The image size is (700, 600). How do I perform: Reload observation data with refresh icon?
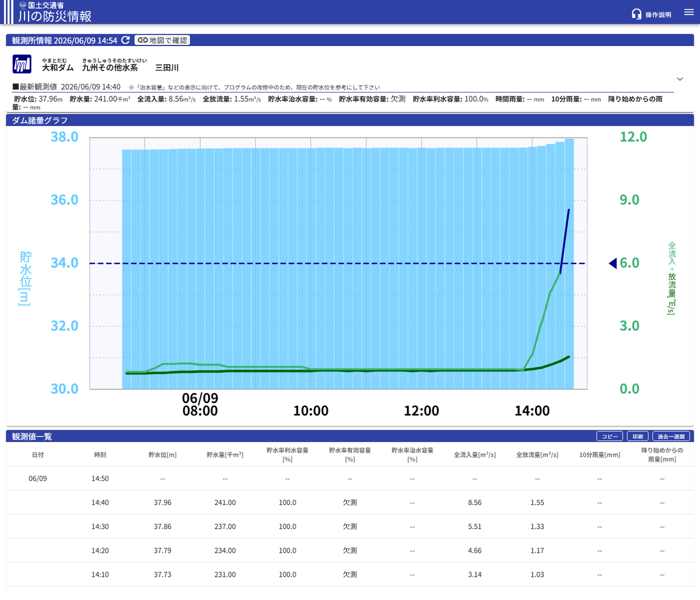pyautogui.click(x=125, y=40)
